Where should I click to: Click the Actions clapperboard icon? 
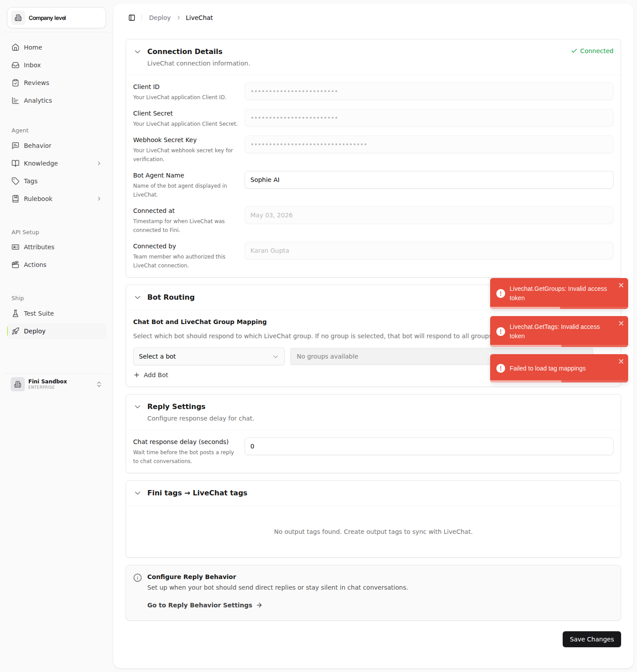pyautogui.click(x=15, y=265)
